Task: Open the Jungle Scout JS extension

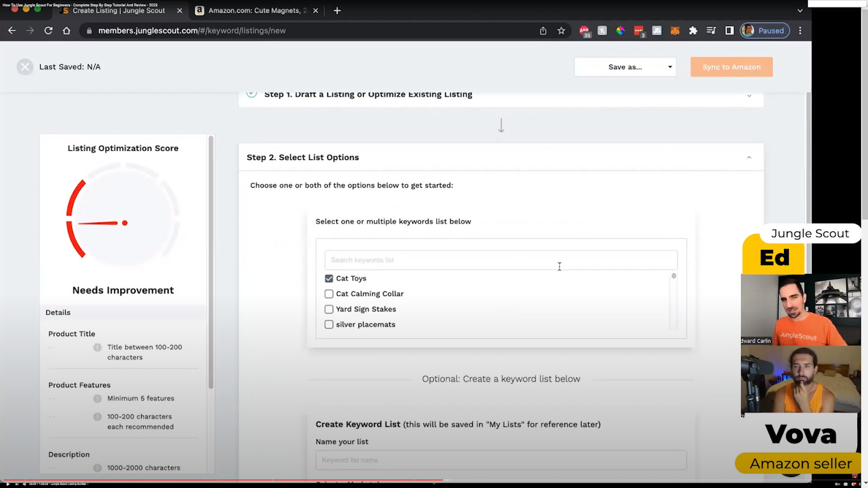Action: point(657,31)
